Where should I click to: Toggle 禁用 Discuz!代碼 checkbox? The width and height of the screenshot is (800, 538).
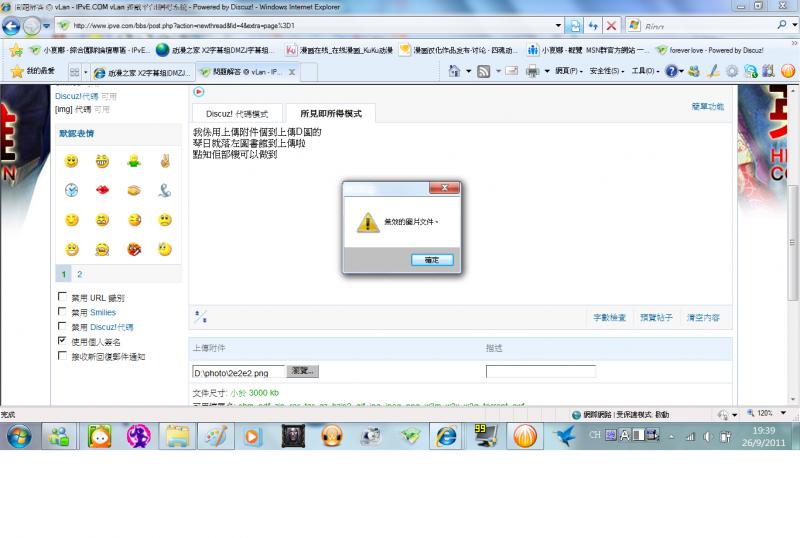[62, 326]
